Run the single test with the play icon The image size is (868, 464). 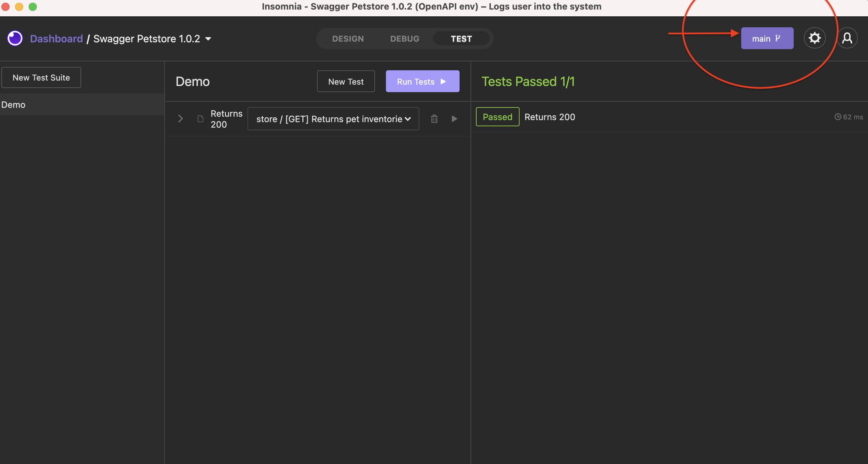[x=454, y=119]
